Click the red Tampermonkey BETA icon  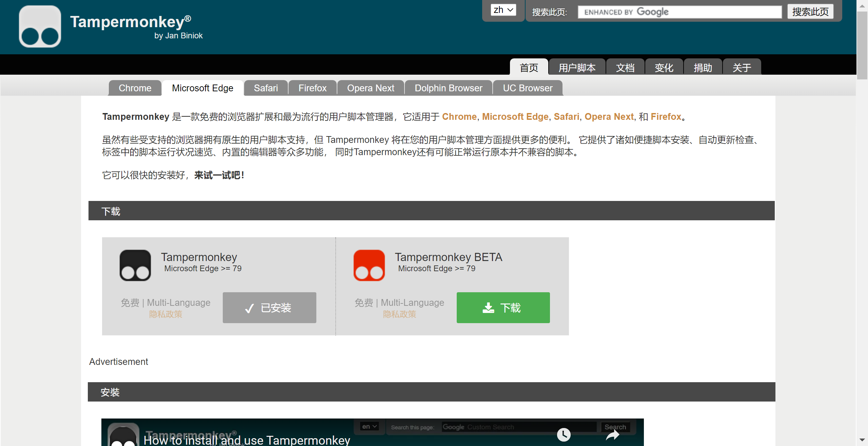tap(369, 265)
